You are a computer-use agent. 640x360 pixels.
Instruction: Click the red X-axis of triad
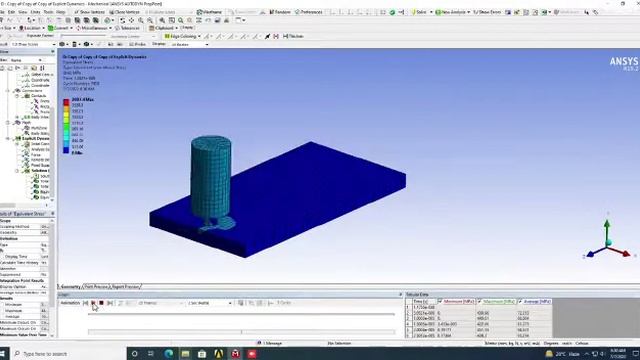click(620, 252)
